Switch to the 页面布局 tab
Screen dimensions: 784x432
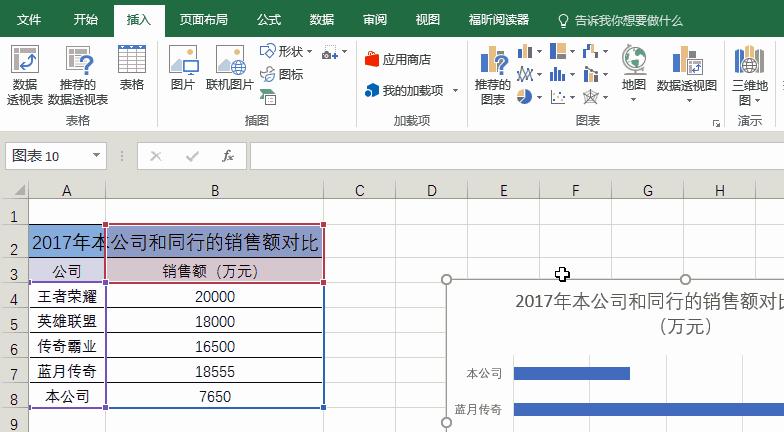tap(204, 20)
